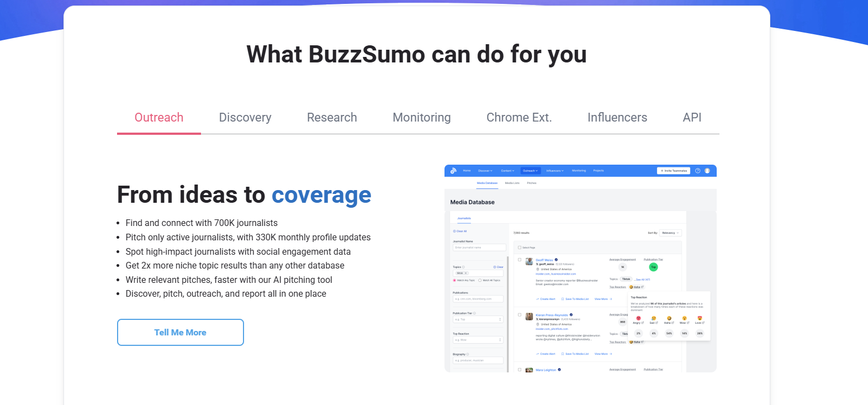Check Mara Leighton row checkbox in preview
868x405 pixels.
pos(520,370)
